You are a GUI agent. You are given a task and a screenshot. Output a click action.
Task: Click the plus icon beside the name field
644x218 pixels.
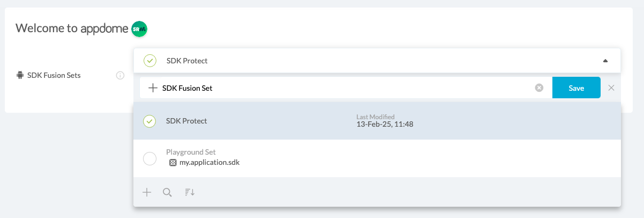coord(153,88)
